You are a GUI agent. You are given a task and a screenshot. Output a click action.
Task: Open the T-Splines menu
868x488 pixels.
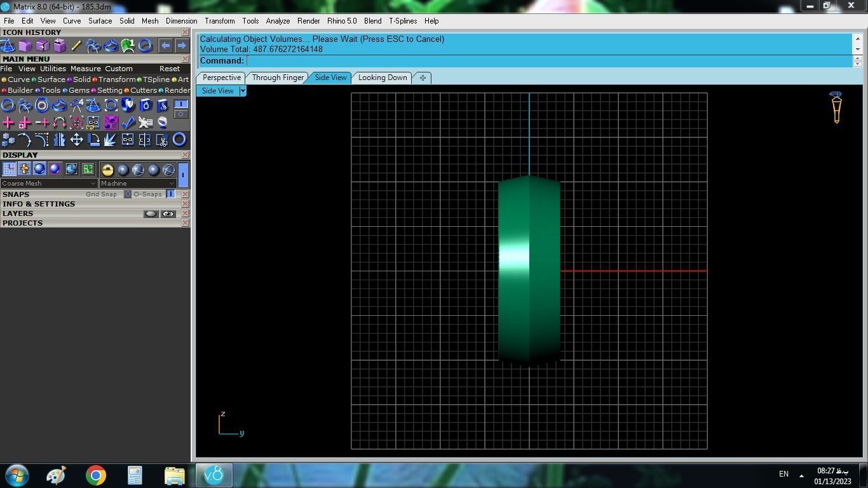coord(403,21)
